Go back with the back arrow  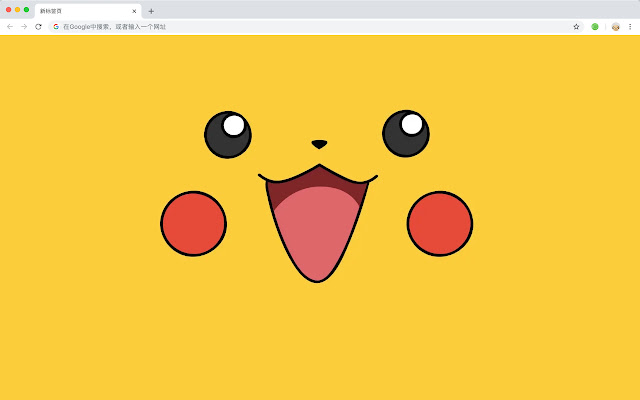coord(10,27)
